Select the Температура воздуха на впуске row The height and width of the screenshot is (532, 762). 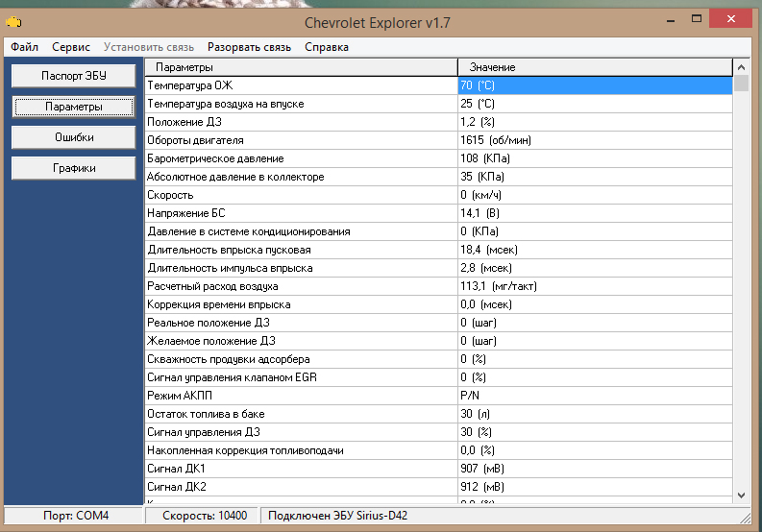pyautogui.click(x=439, y=104)
